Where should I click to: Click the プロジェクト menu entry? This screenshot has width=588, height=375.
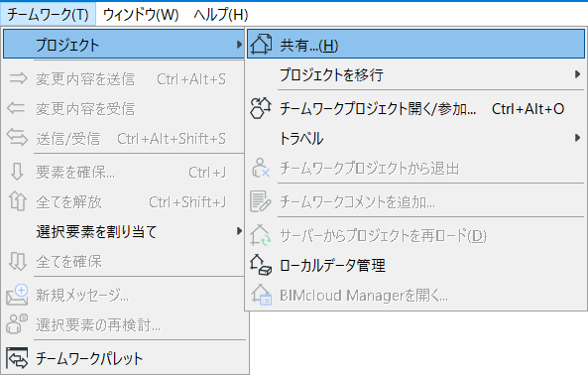tap(123, 45)
